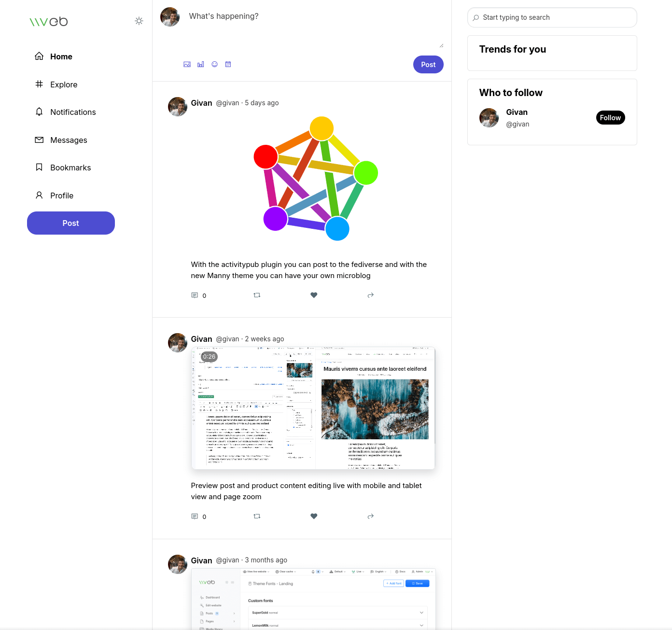Screen dimensions: 672x630
Task: Expand SuperGold font row chevron
Action: [x=421, y=613]
